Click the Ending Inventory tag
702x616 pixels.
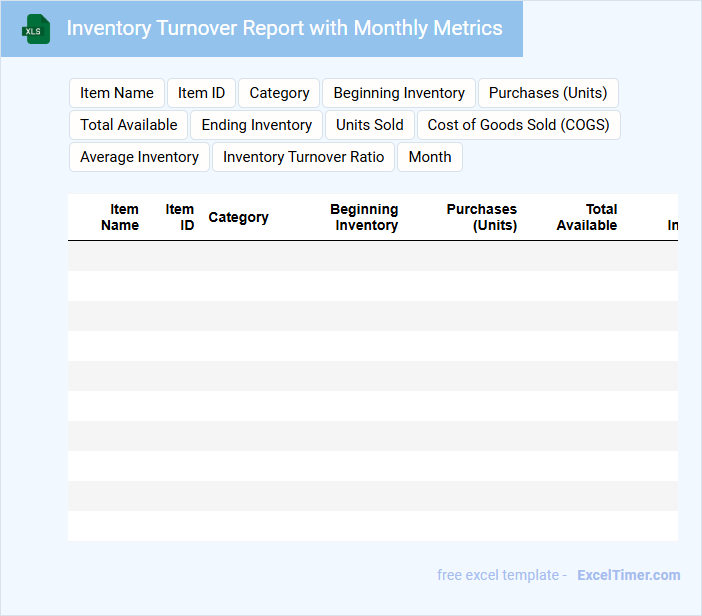pos(257,125)
